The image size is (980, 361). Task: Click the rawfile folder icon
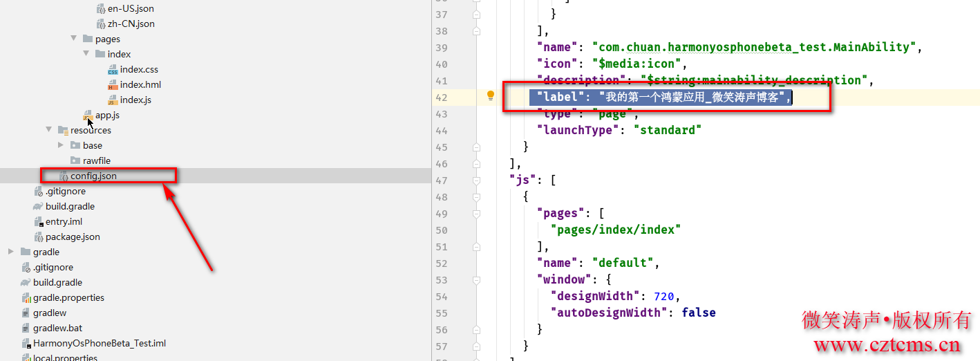[75, 160]
